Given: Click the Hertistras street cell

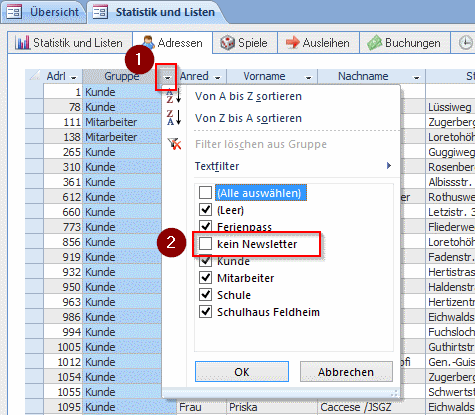Looking at the screenshot, I should click(450, 272).
